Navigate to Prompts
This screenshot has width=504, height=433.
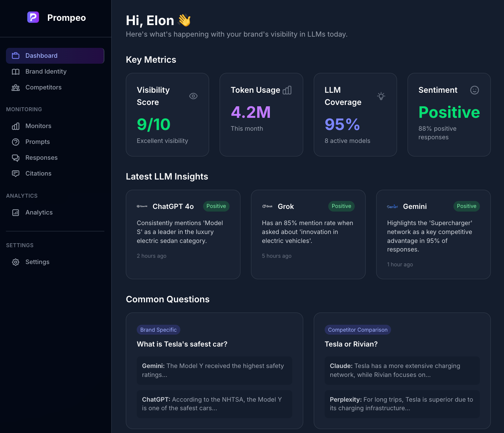[55, 142]
